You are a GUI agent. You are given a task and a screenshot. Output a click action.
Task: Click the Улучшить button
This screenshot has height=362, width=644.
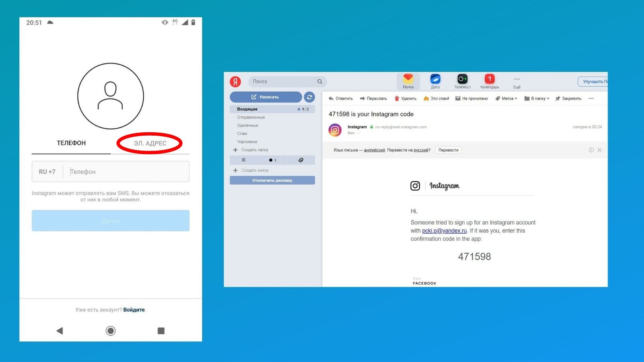(593, 82)
